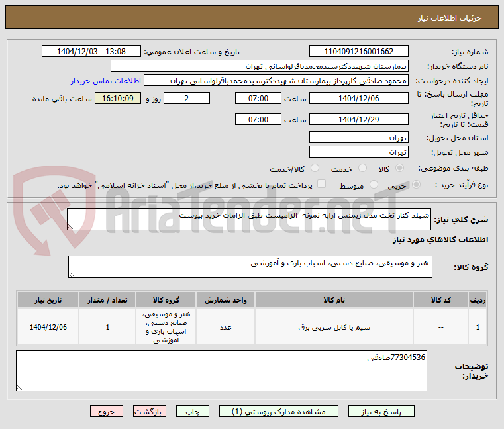Click the واحد شمارش column header
The height and width of the screenshot is (429, 504).
(x=225, y=300)
